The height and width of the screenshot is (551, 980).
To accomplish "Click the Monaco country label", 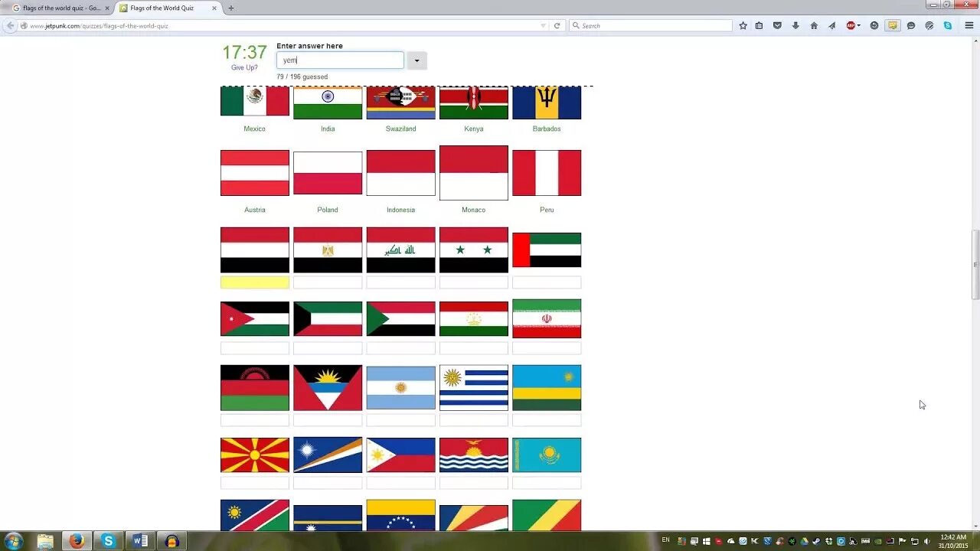I will point(473,210).
